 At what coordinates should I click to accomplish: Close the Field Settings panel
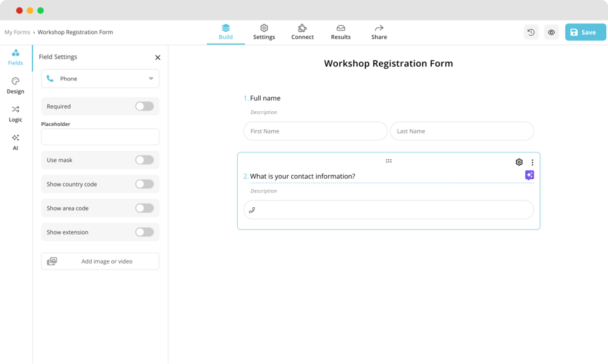point(157,57)
